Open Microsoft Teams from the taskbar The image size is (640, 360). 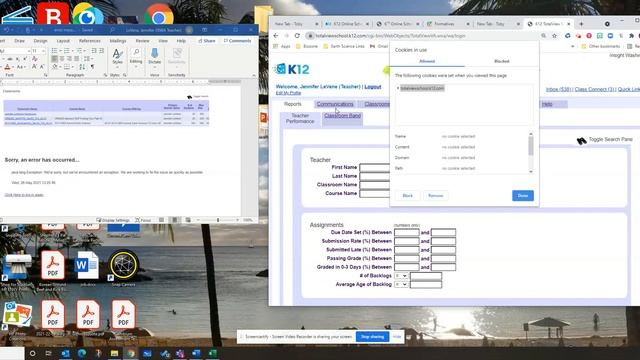tap(180, 353)
